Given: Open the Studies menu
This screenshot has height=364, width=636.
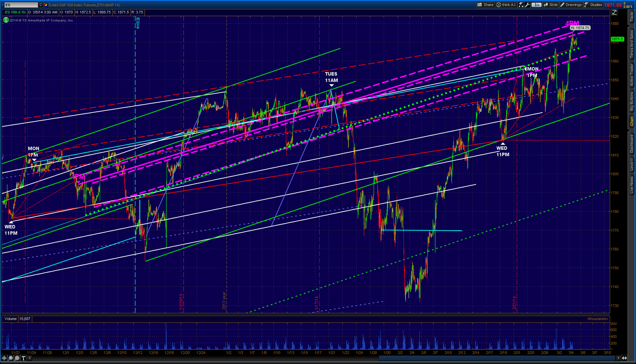Looking at the screenshot, I should [593, 5].
